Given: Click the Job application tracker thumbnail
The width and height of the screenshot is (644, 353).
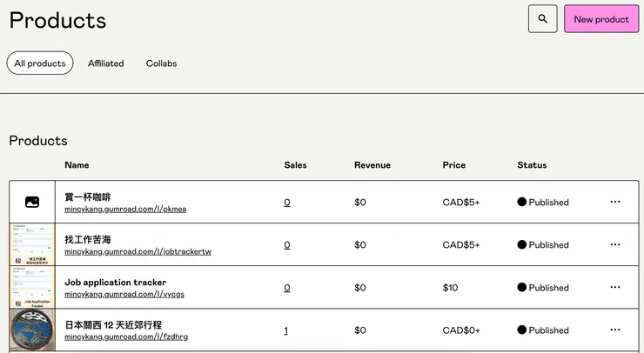Looking at the screenshot, I should (32, 287).
